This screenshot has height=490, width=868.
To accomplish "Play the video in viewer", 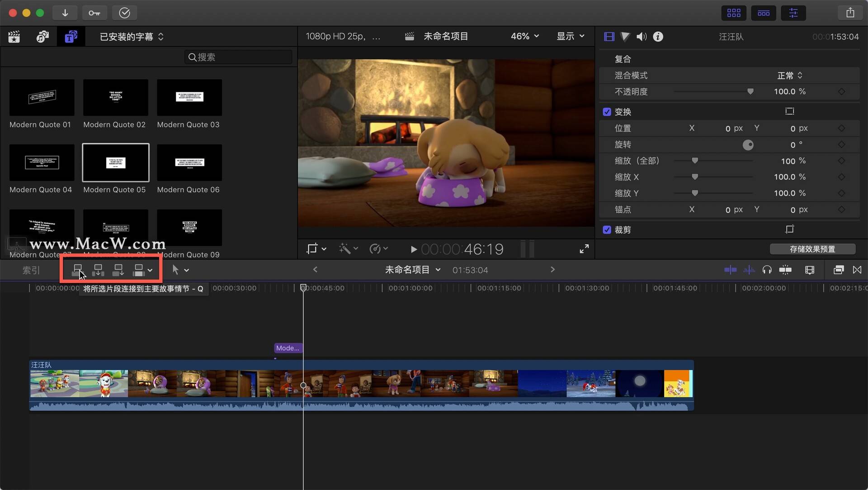I will (413, 249).
